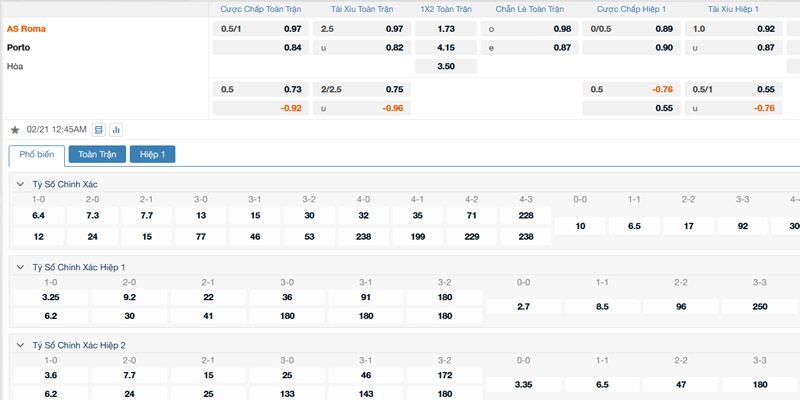Bet first half draw 0-0 at 2.7
This screenshot has height=400, width=800.
[523, 307]
